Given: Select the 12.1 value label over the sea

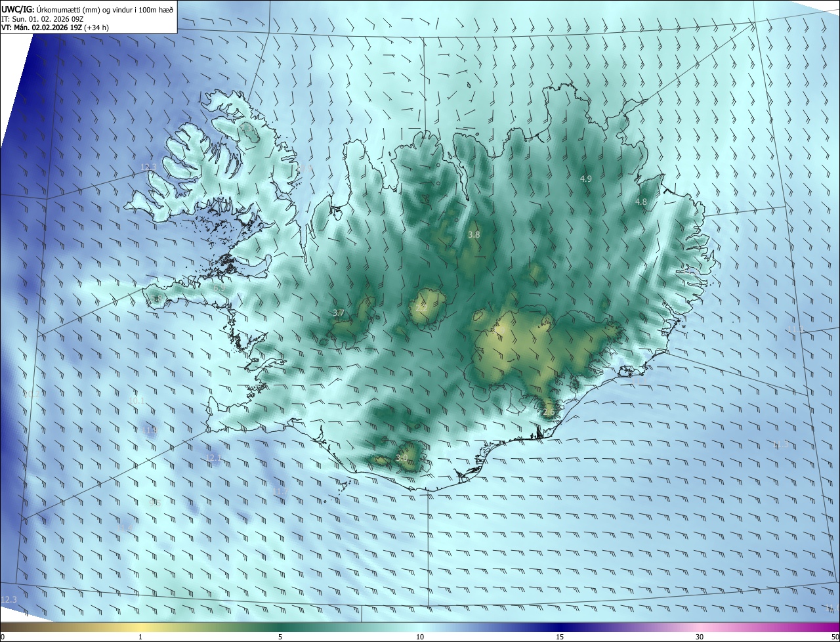Looking at the screenshot, I should tap(214, 458).
